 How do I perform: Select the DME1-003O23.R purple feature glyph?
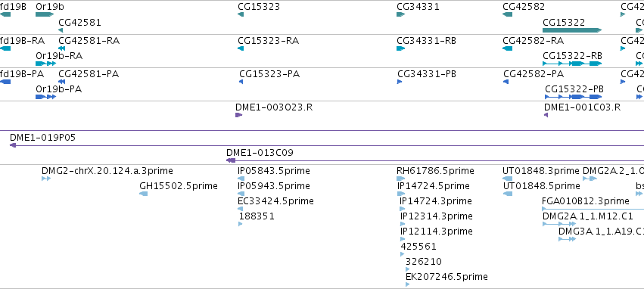(x=238, y=115)
